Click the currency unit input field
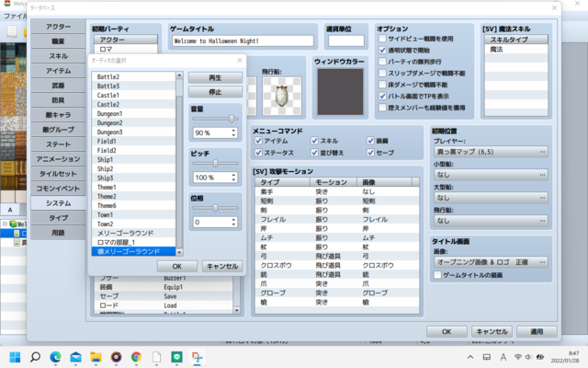588x368 pixels. (346, 40)
